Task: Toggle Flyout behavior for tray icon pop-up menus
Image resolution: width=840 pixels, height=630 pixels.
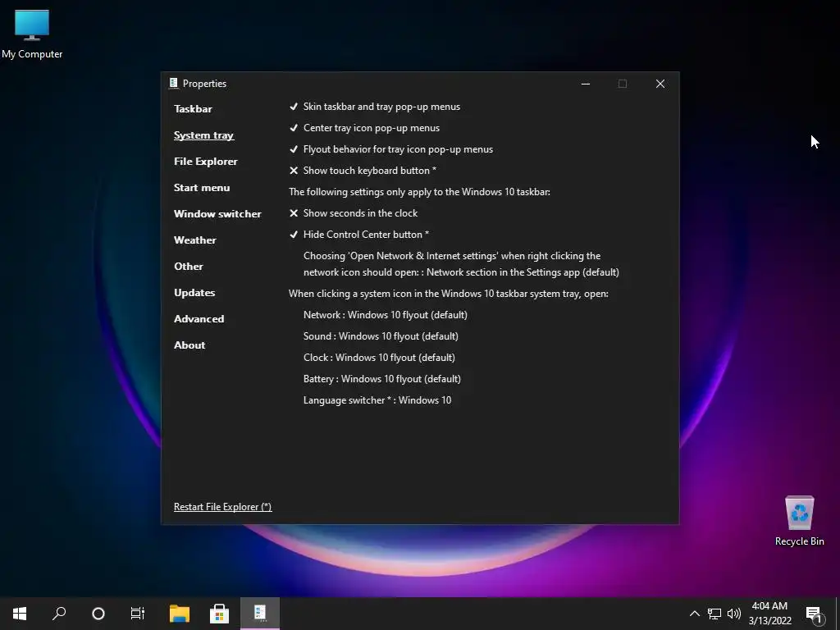Action: 391,149
